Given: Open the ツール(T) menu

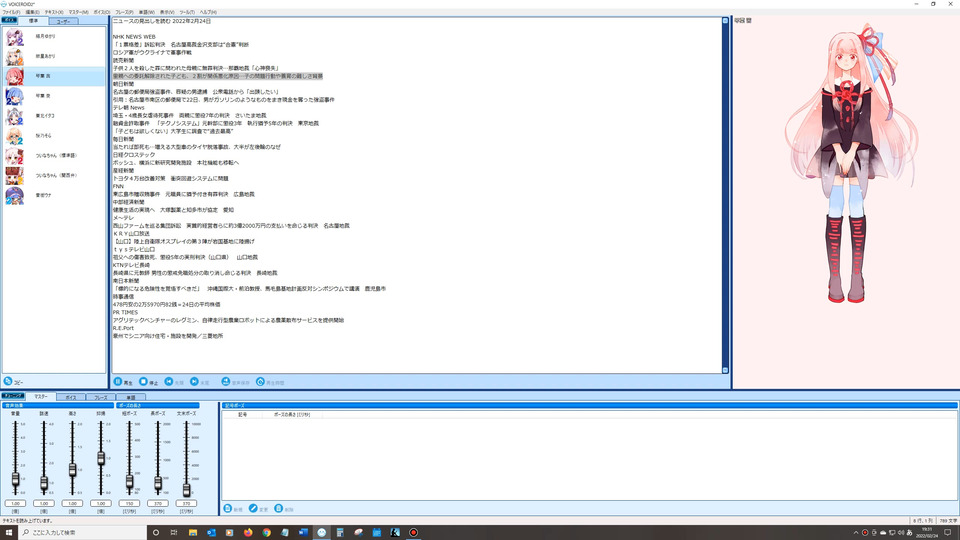Looking at the screenshot, I should point(187,12).
